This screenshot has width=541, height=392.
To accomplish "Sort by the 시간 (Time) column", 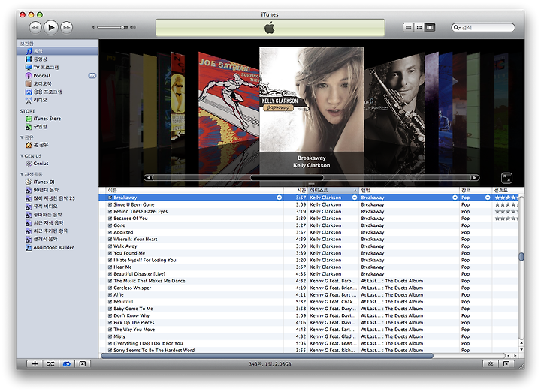I will [x=296, y=191].
